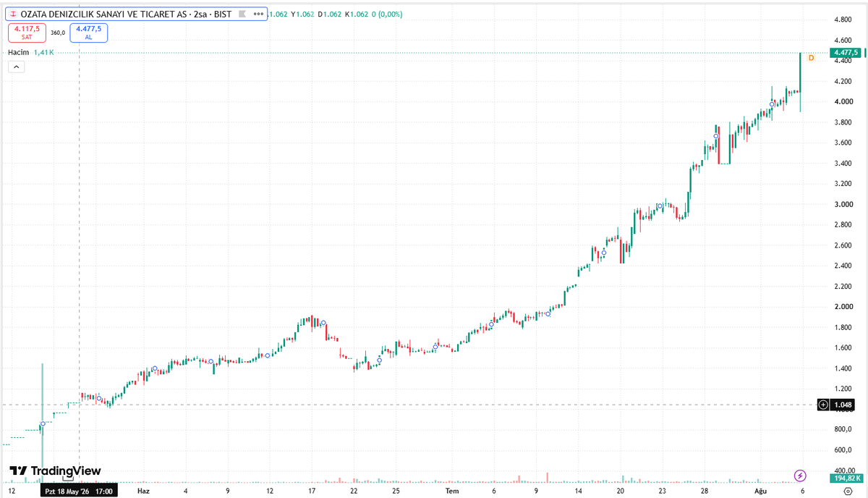
Task: Open the TradingView logo link
Action: pyautogui.click(x=55, y=470)
